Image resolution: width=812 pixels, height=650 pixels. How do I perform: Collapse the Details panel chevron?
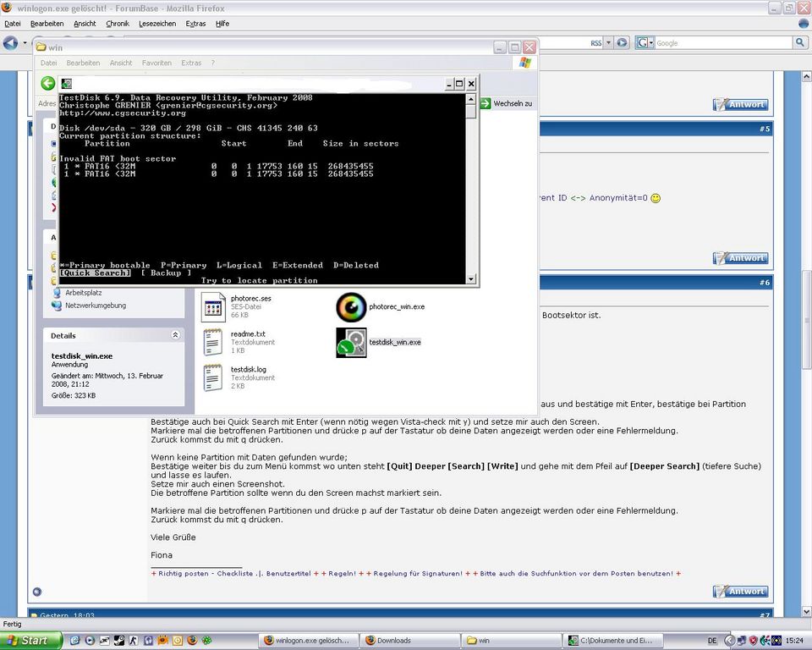tap(175, 335)
